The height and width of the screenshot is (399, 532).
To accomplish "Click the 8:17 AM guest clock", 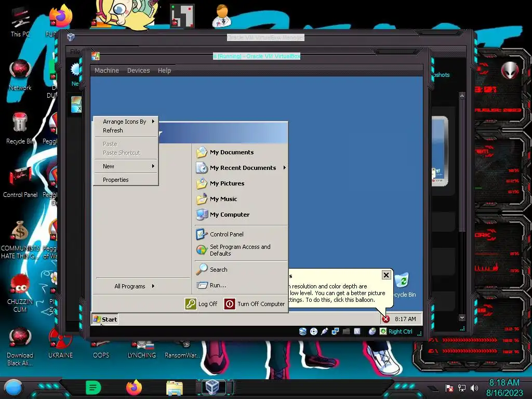I will 405,319.
